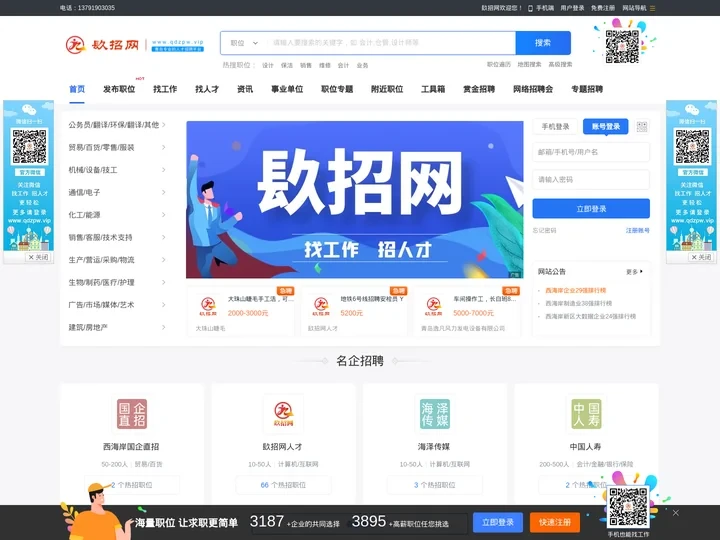Open 职位专题 navigation item
The width and height of the screenshot is (720, 540).
[337, 89]
